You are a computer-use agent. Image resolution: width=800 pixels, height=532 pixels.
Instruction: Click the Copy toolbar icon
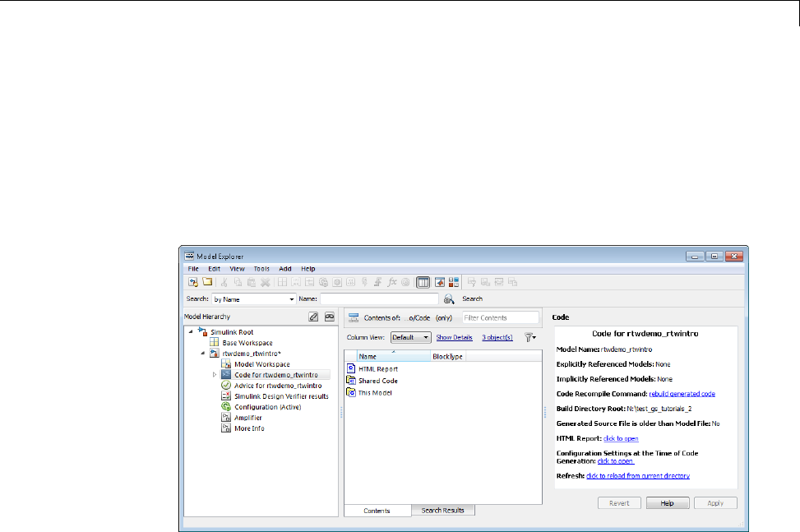[x=238, y=282]
